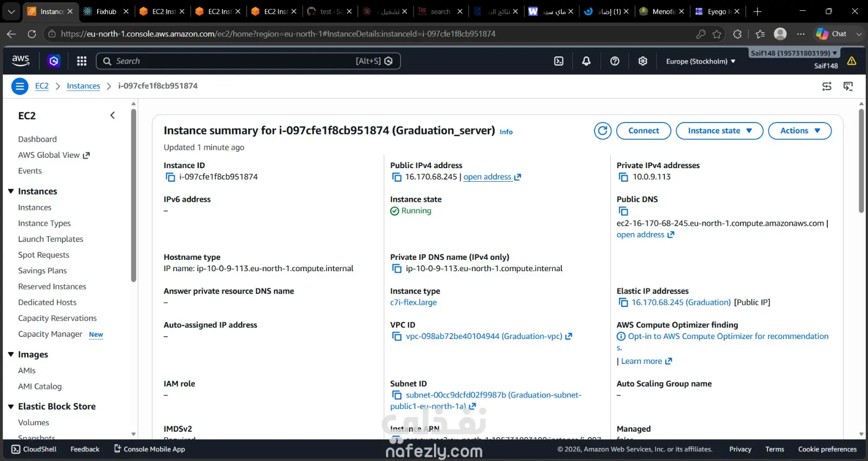The width and height of the screenshot is (868, 461).
Task: Reload the browser page
Action: (x=32, y=34)
